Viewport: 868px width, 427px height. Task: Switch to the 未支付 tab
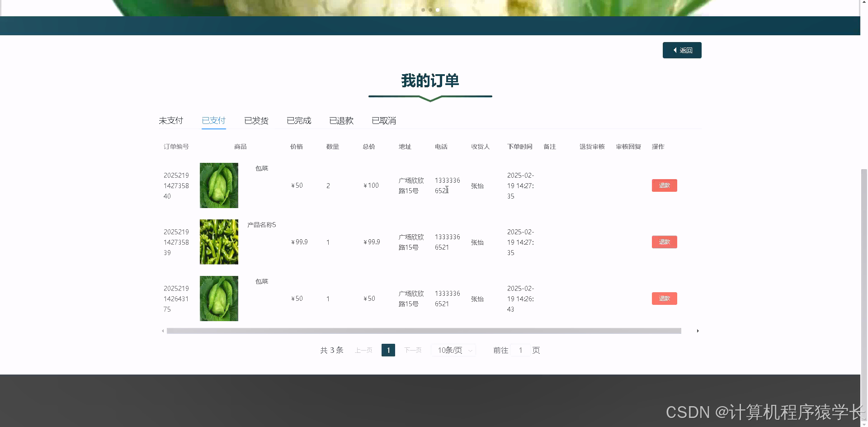tap(170, 120)
